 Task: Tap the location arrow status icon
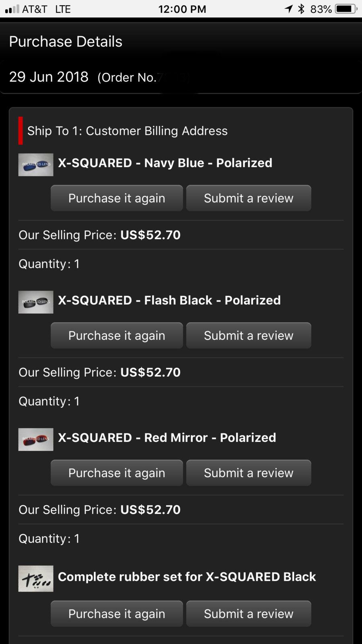point(289,9)
